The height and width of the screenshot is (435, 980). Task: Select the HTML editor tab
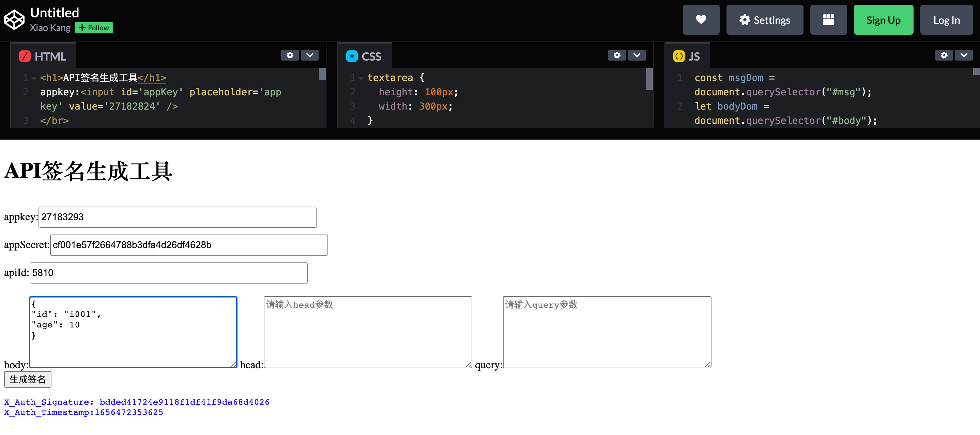click(43, 56)
